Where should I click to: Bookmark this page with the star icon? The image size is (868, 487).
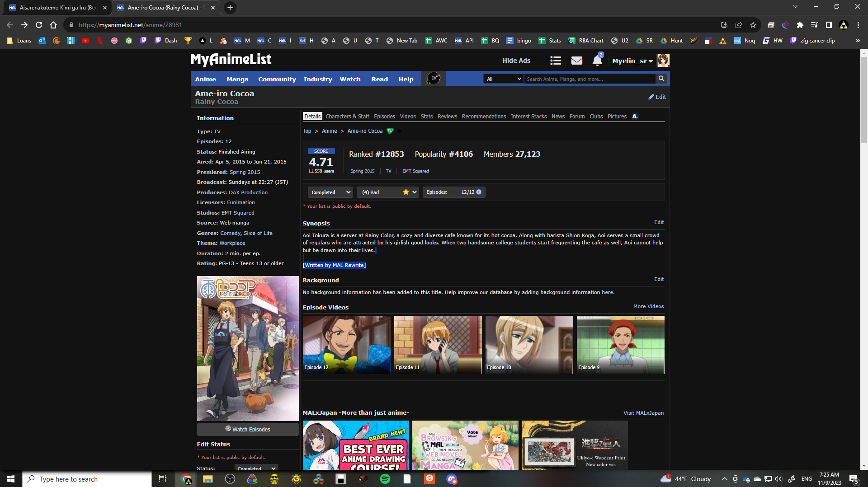tap(753, 25)
